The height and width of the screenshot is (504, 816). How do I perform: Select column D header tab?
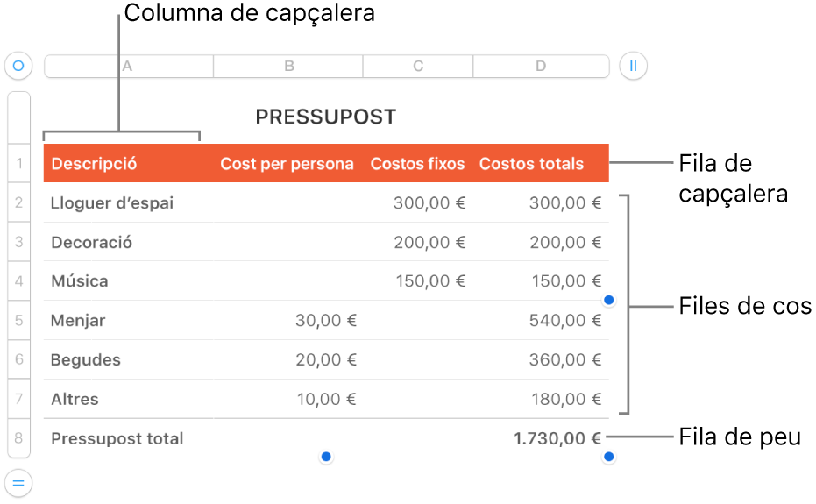[541, 67]
